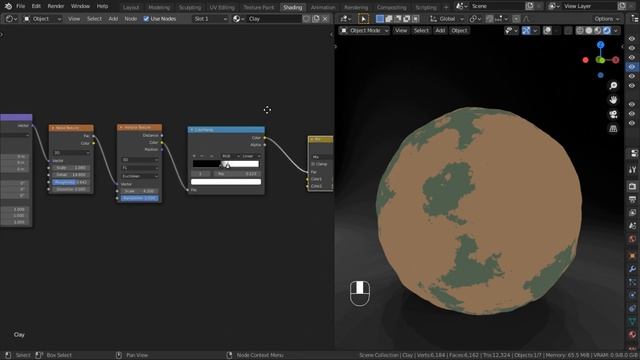Open node editor Add menu
The height and width of the screenshot is (360, 640).
coord(113,19)
